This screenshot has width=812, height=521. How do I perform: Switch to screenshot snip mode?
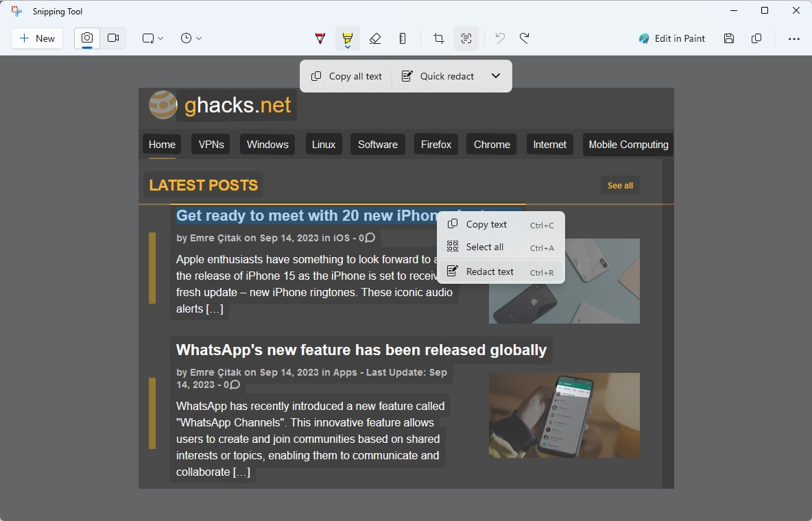[87, 38]
